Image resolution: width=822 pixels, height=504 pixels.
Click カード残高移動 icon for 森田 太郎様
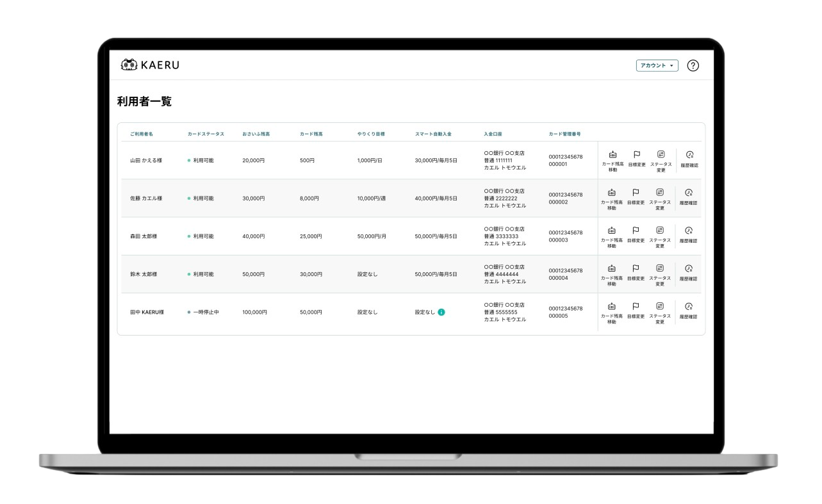point(612,231)
